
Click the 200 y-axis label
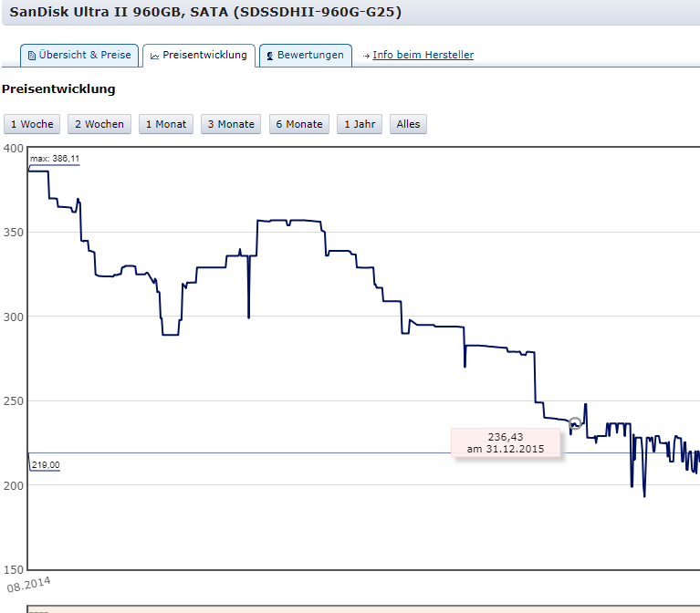(x=14, y=485)
